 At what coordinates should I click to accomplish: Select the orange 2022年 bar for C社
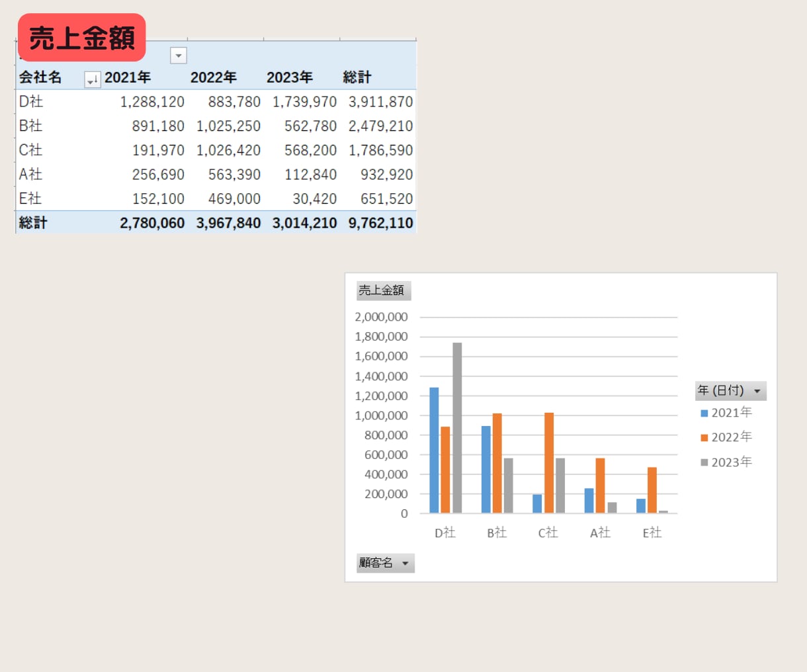point(549,463)
